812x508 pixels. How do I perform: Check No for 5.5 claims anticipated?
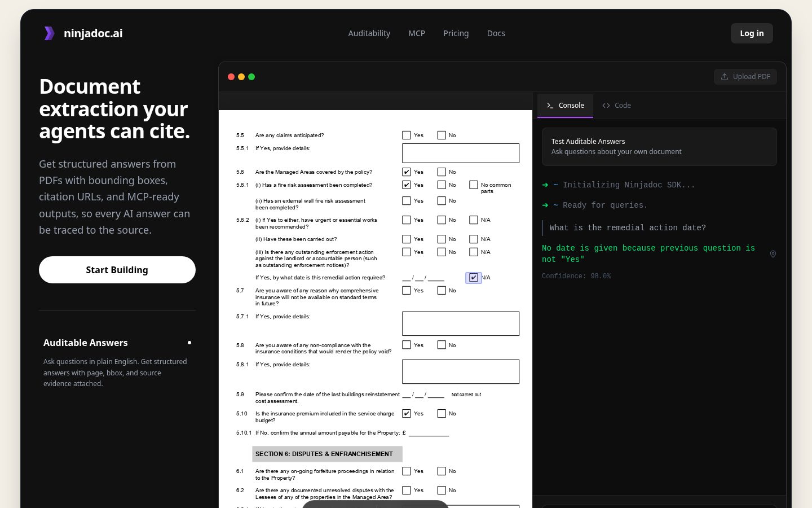click(x=442, y=135)
